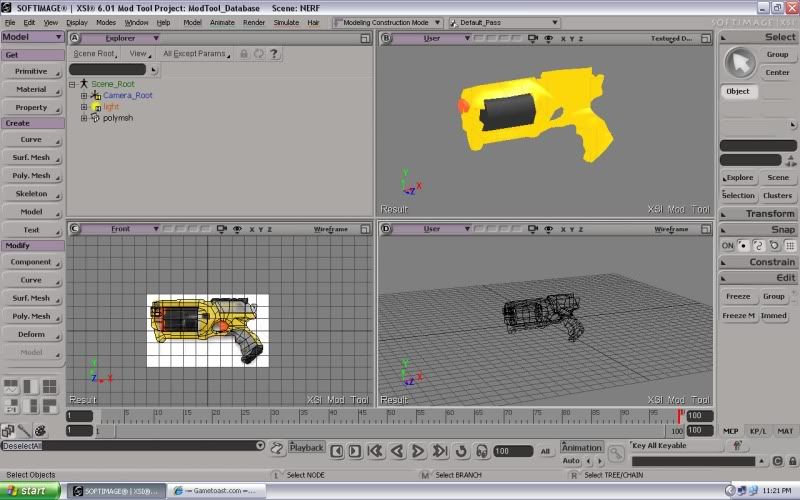Open Explorer help question mark icon

(274, 54)
